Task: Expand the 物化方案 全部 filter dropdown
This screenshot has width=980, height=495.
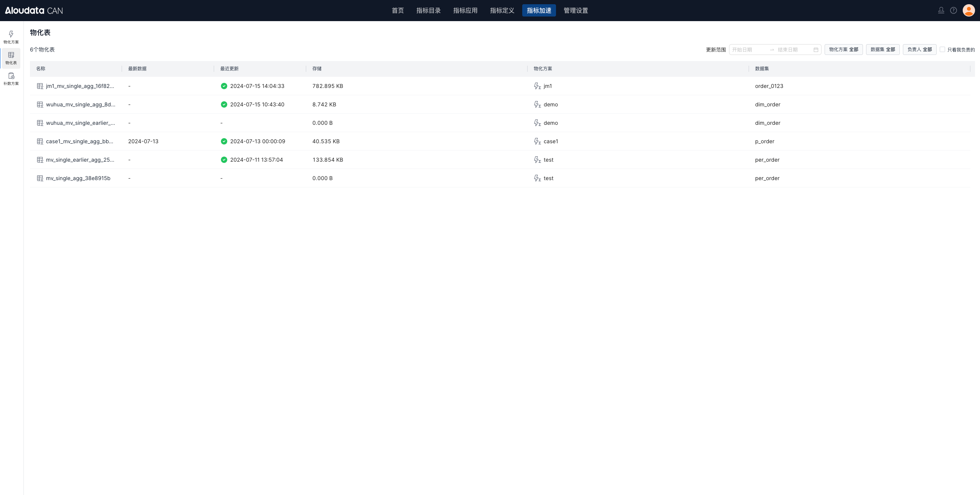Action: coord(843,50)
